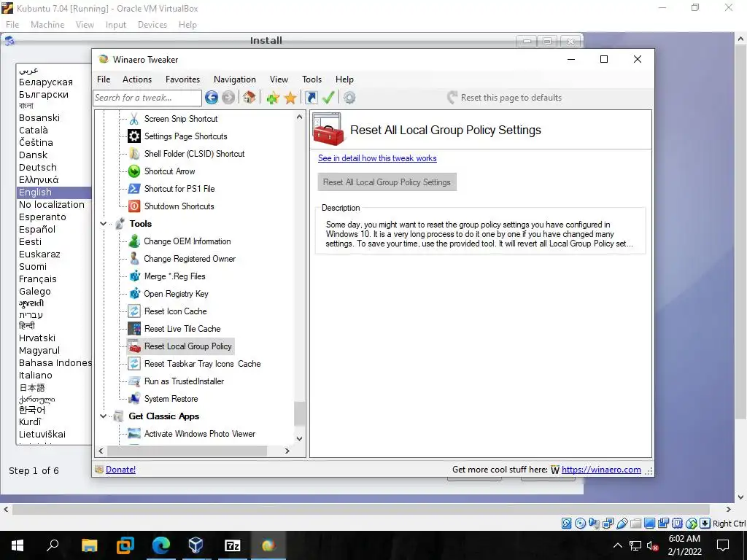Image resolution: width=747 pixels, height=560 pixels.
Task: Click the taskbar Search magnifier
Action: [53, 545]
